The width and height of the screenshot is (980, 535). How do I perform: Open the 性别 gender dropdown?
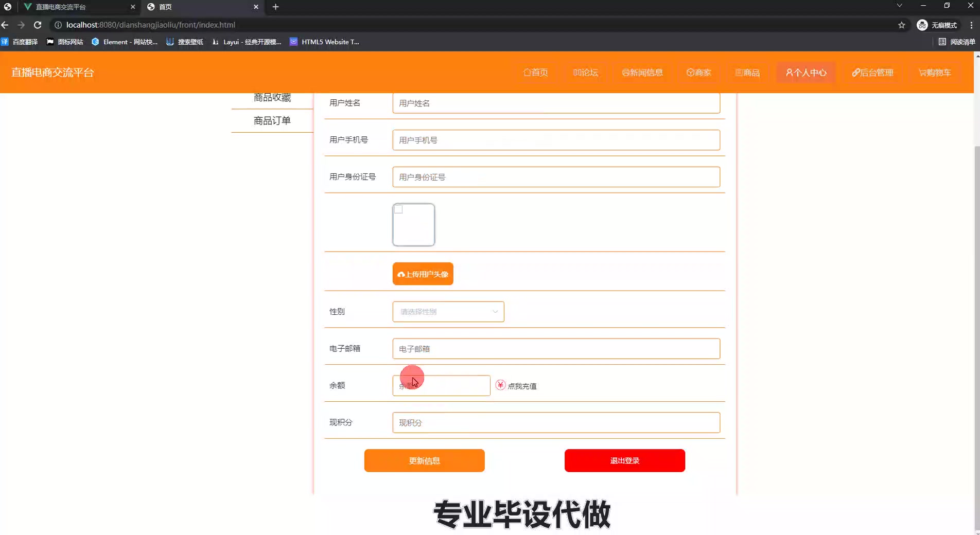point(448,312)
